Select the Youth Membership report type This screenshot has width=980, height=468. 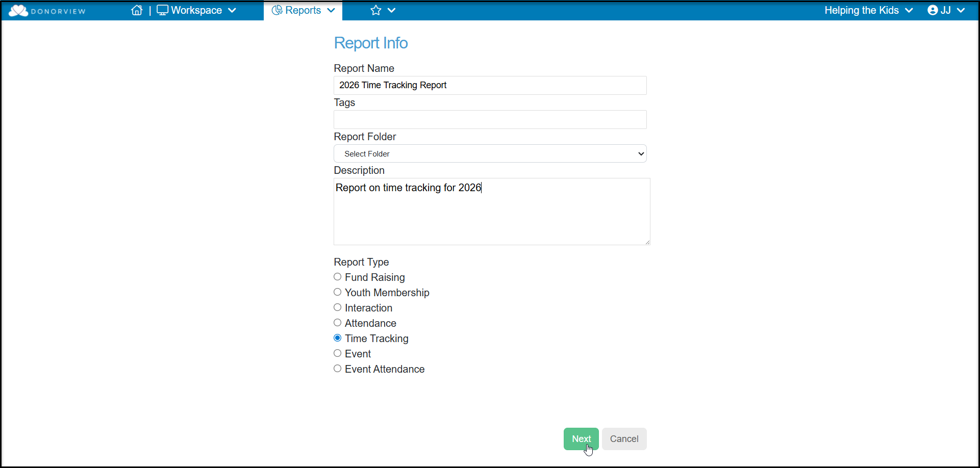pos(338,292)
